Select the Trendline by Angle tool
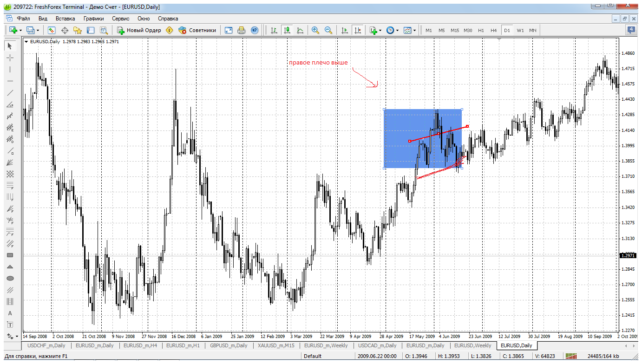 (10, 104)
